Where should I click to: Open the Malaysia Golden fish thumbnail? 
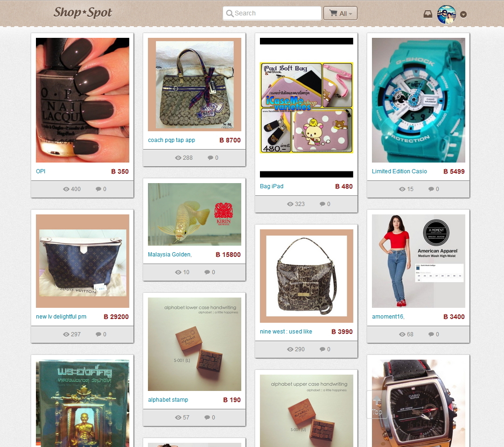coord(195,214)
